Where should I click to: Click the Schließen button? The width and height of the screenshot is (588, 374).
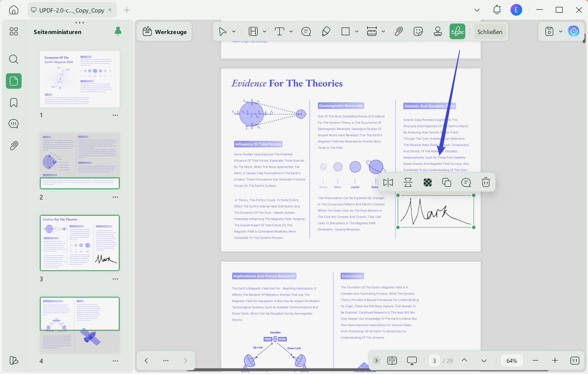490,32
